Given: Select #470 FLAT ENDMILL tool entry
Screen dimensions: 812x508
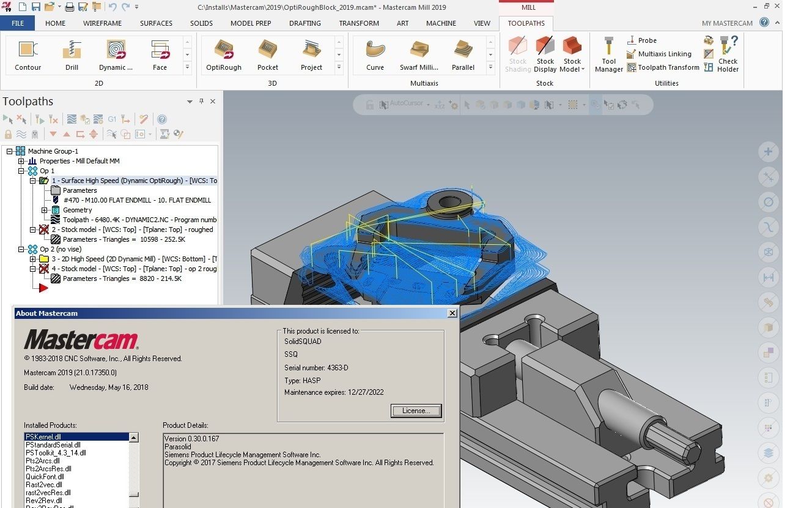Looking at the screenshot, I should 137,200.
